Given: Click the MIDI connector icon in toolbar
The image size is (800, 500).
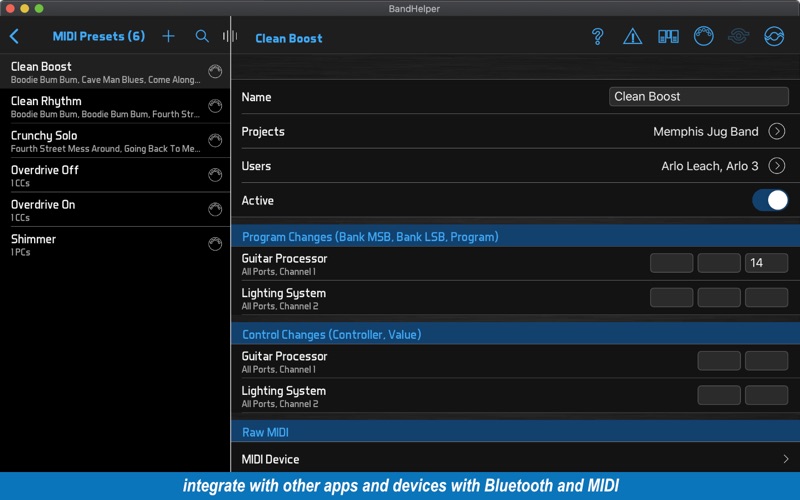Looking at the screenshot, I should coord(704,36).
